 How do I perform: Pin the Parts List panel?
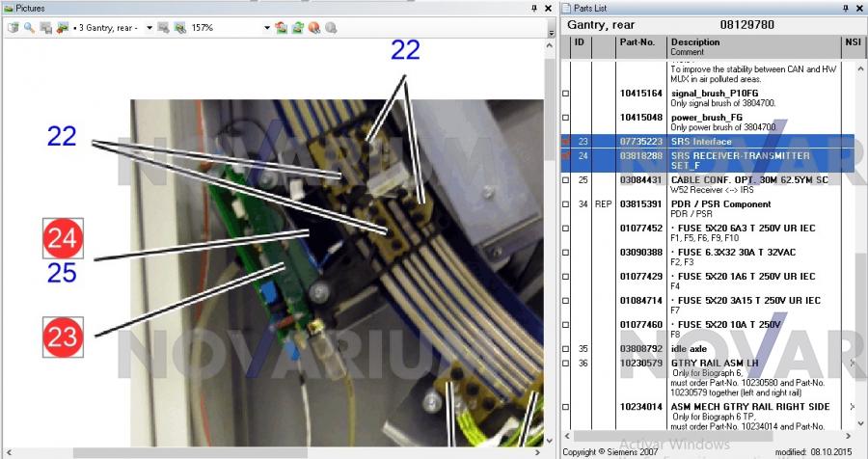coord(847,8)
